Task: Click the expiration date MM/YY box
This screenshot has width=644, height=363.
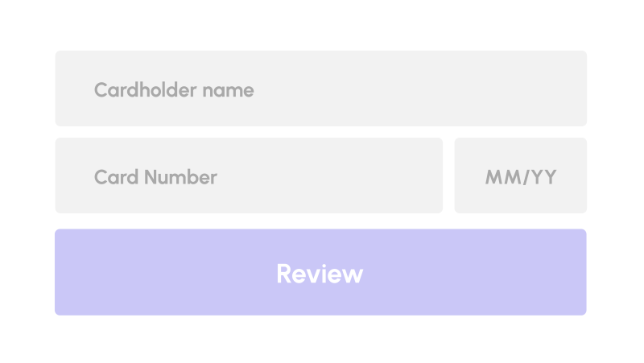Action: point(520,175)
